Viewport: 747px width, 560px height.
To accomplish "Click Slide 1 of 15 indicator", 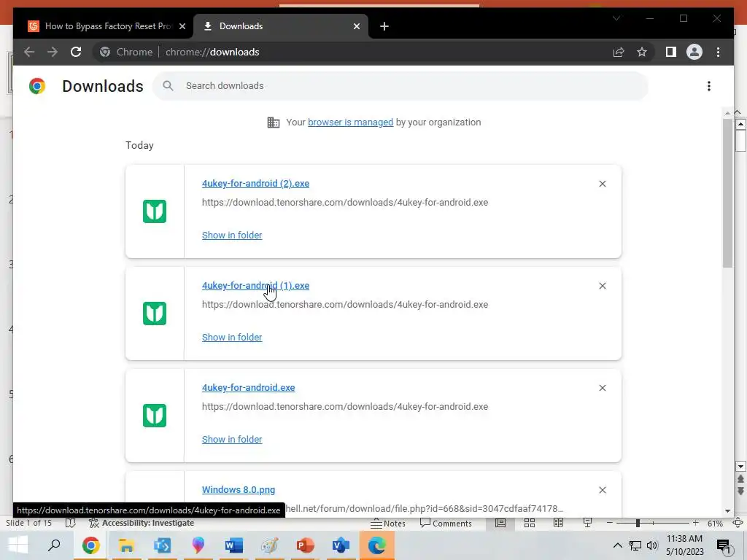I will 28,523.
